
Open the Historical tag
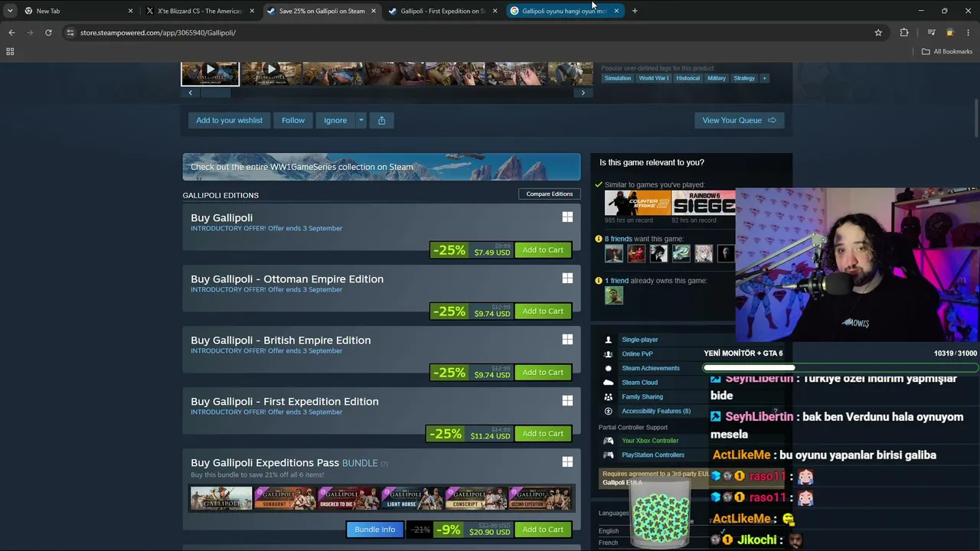coord(688,78)
